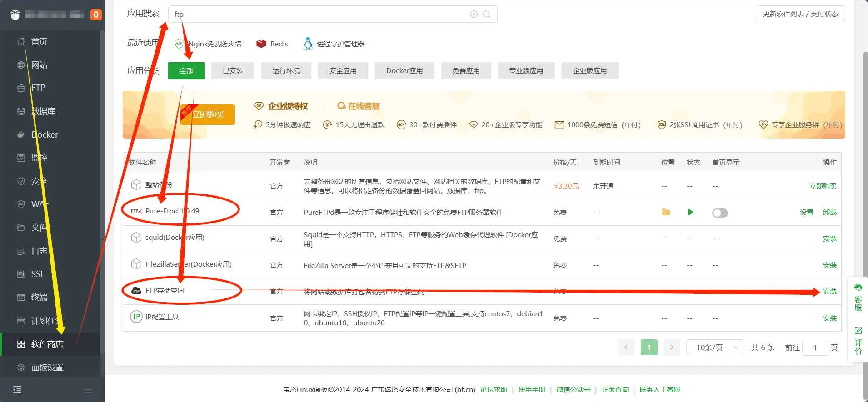868x402 pixels.
Task: Click the 前往 page number input field
Action: [x=815, y=347]
